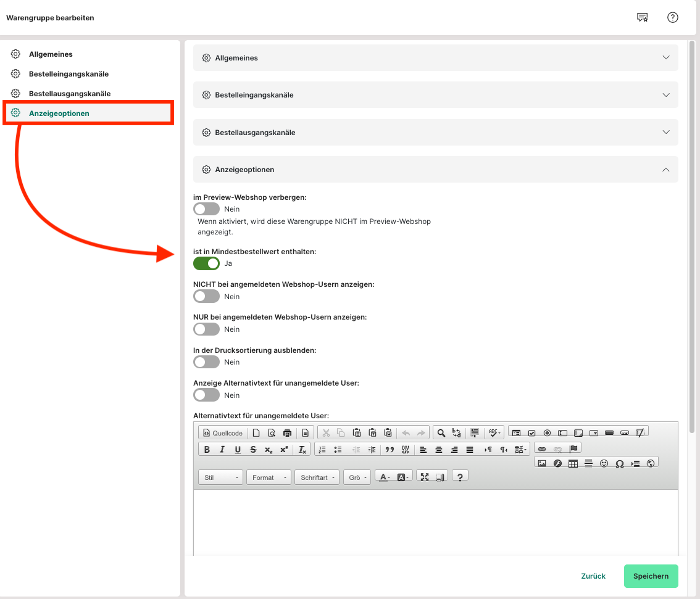Apply italic formatting in editor
This screenshot has width=700, height=599.
click(x=222, y=450)
